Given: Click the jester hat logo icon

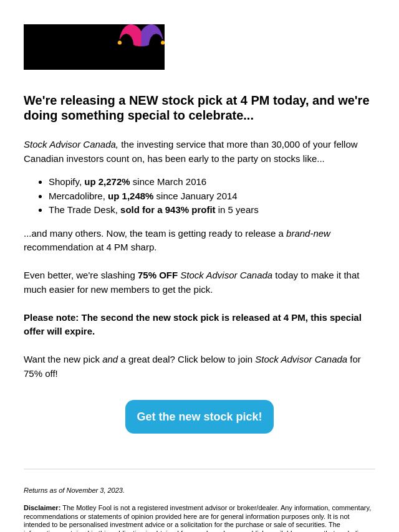Looking at the screenshot, I should click(x=142, y=36).
